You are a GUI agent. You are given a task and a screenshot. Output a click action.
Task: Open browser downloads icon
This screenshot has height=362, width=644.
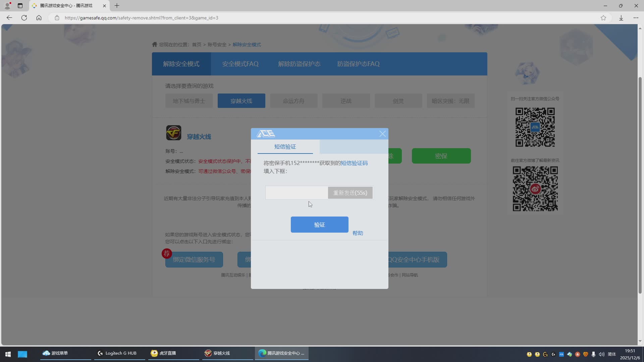pyautogui.click(x=621, y=18)
